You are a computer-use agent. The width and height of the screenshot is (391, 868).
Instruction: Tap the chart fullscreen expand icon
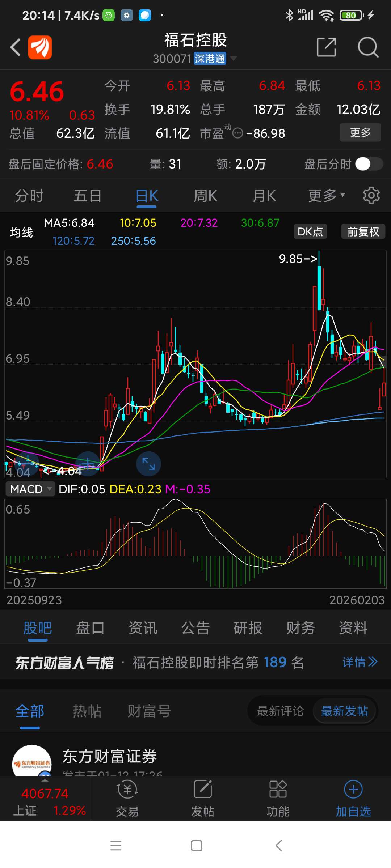click(x=148, y=464)
